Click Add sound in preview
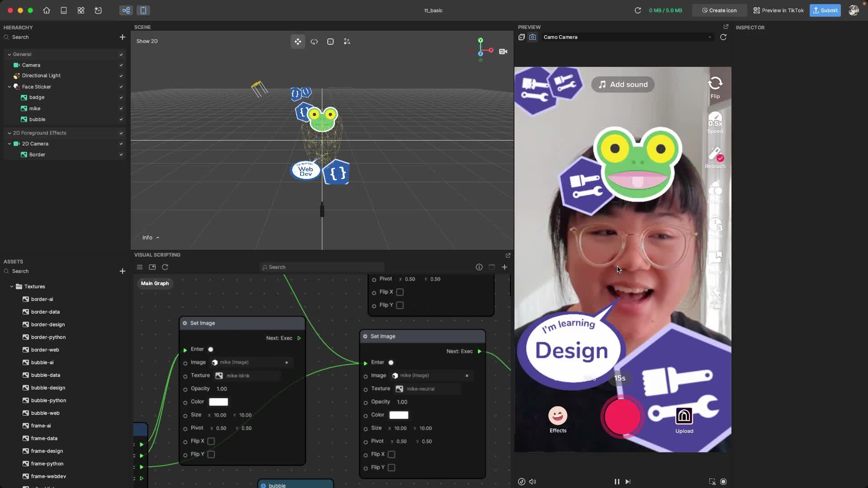 (623, 84)
